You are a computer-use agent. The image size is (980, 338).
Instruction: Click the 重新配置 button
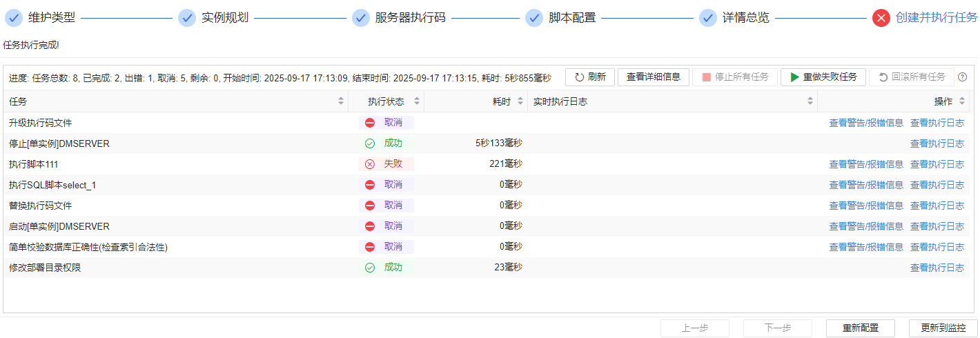point(861,328)
